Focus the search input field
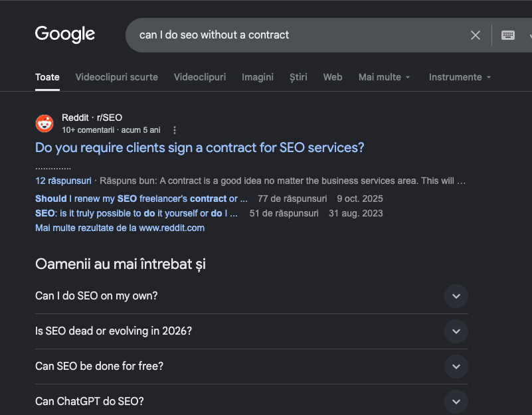 click(x=299, y=35)
